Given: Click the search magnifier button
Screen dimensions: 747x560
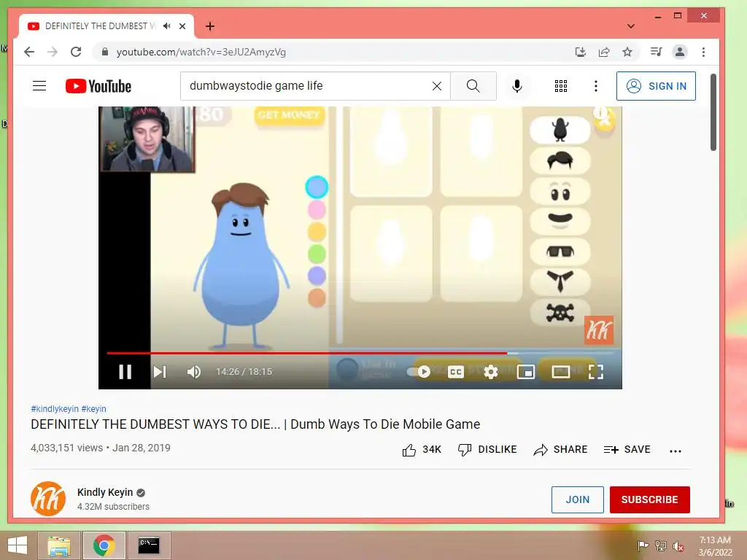Looking at the screenshot, I should (473, 86).
